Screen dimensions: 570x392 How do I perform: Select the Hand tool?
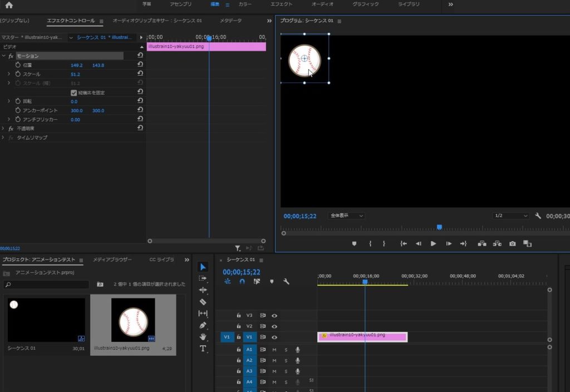tap(203, 337)
